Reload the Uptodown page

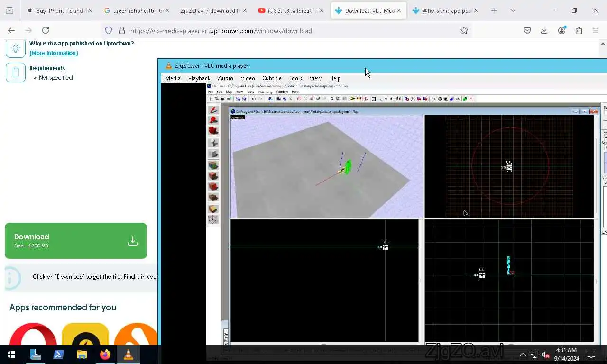tap(46, 30)
